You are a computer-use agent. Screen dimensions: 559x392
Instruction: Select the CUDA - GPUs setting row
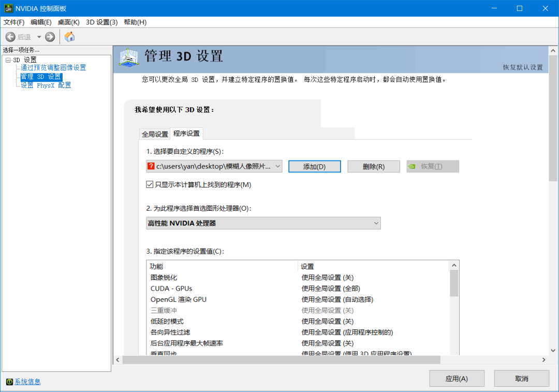[298, 288]
